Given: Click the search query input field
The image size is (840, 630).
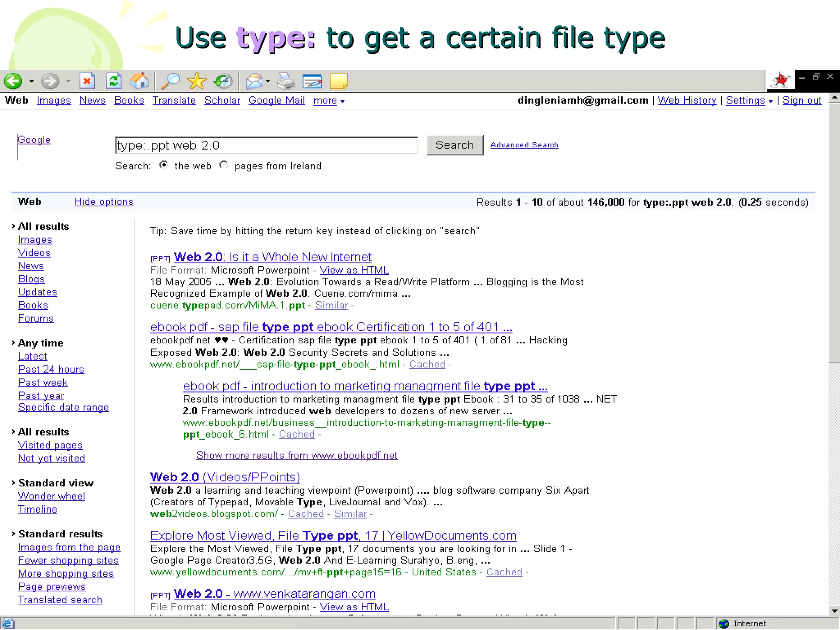Looking at the screenshot, I should click(267, 145).
